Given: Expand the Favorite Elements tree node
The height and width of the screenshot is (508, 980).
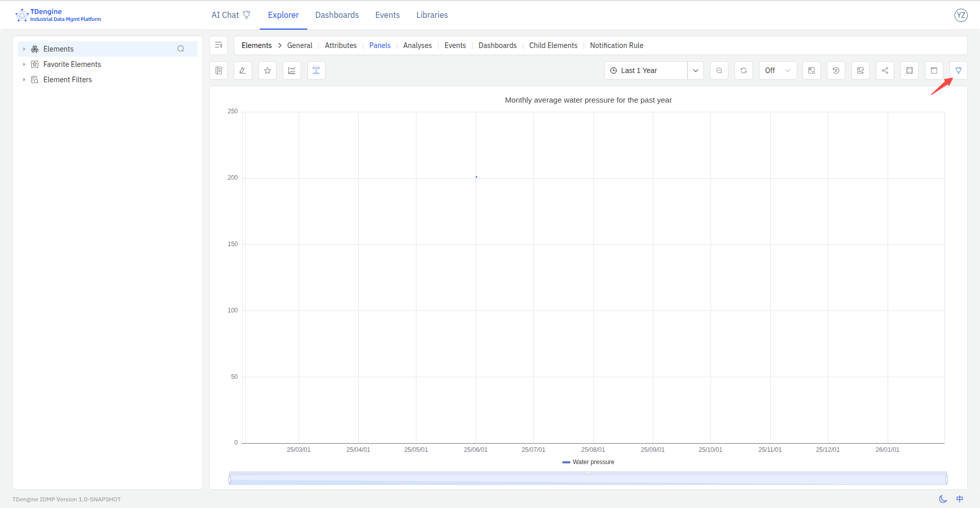Looking at the screenshot, I should pyautogui.click(x=24, y=64).
